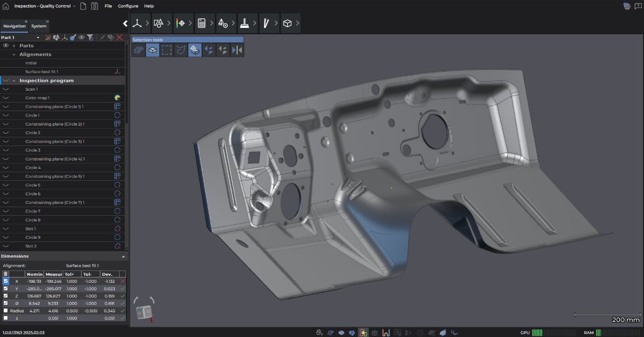Switch to the System tab
644x337 pixels.
click(x=39, y=26)
